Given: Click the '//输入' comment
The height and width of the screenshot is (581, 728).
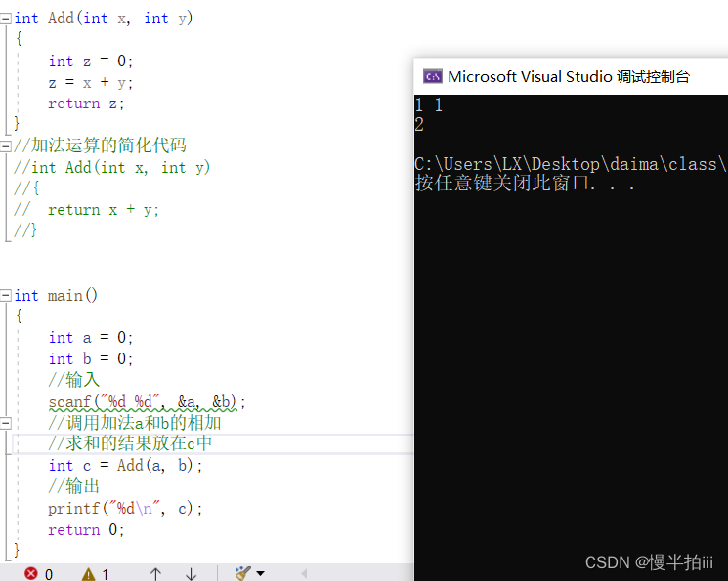Looking at the screenshot, I should 74,380.
